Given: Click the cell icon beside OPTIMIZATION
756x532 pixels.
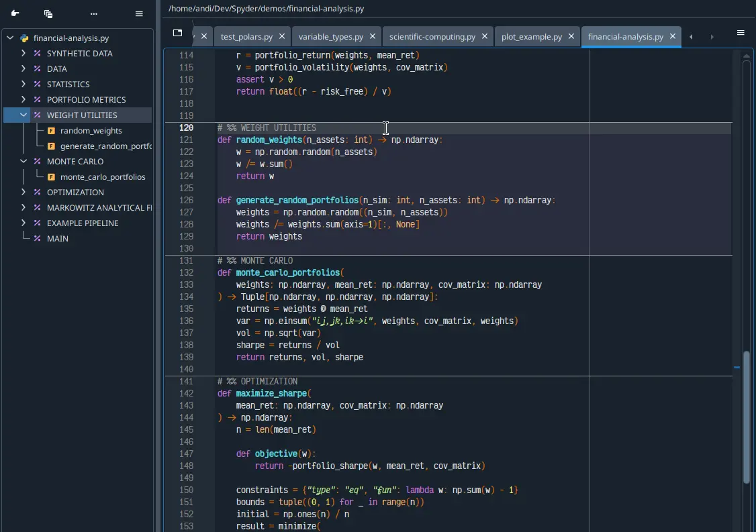Looking at the screenshot, I should pyautogui.click(x=37, y=193).
